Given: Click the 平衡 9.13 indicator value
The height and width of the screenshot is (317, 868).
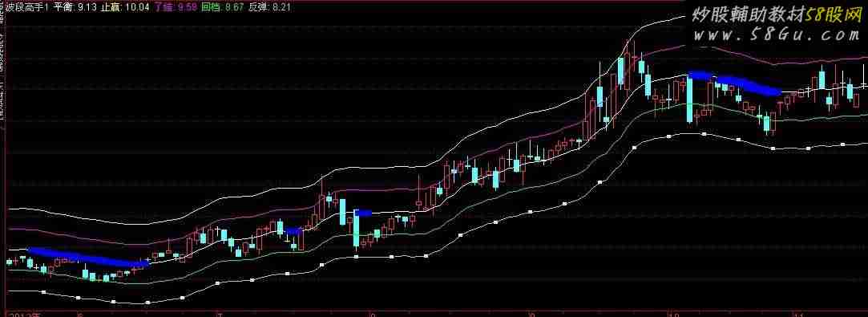Looking at the screenshot, I should coord(76,6).
